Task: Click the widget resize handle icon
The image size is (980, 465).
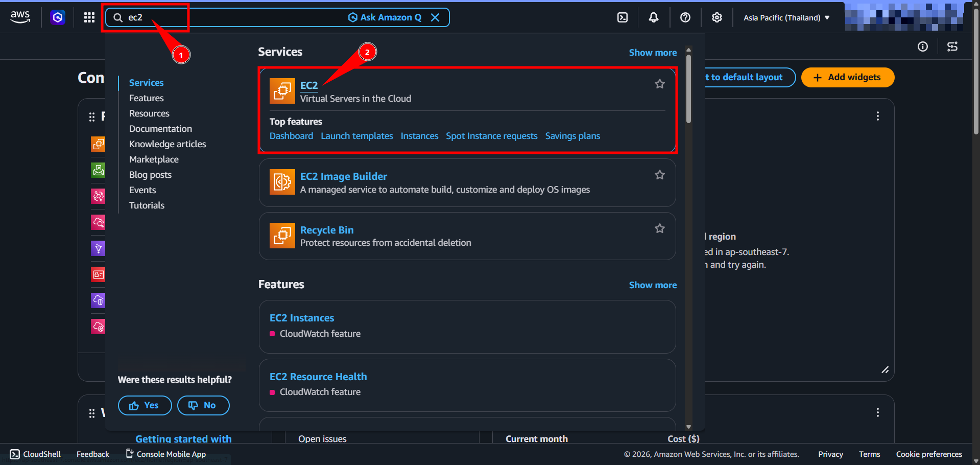Action: [885, 370]
